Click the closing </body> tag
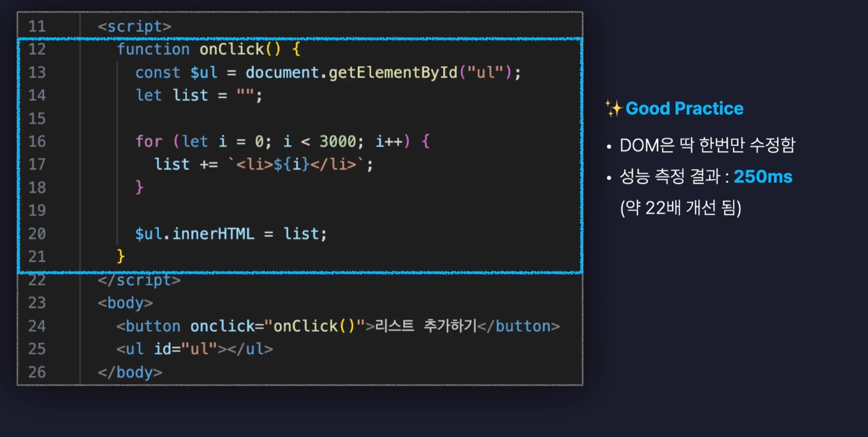Image resolution: width=868 pixels, height=437 pixels. (x=130, y=372)
